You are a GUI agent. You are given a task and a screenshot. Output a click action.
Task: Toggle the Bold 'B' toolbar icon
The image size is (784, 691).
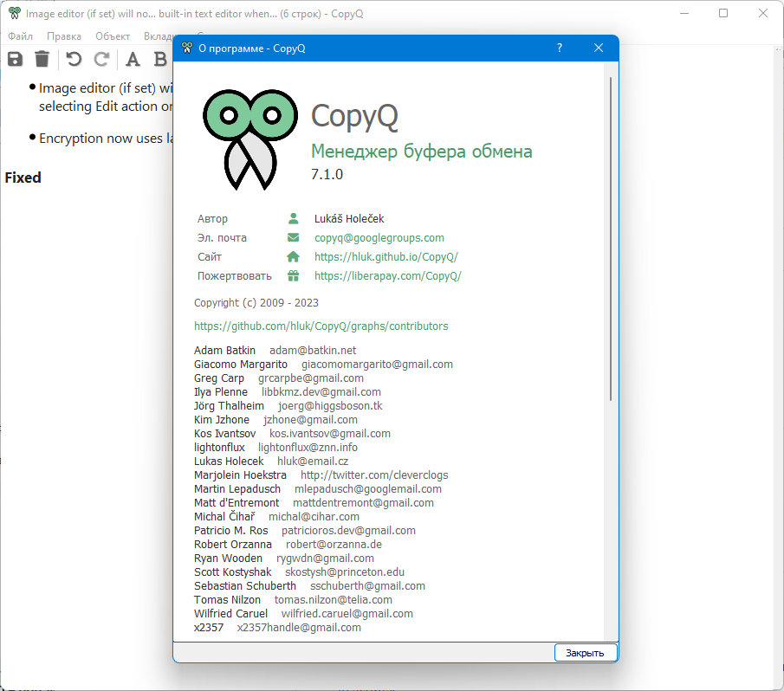(x=160, y=59)
